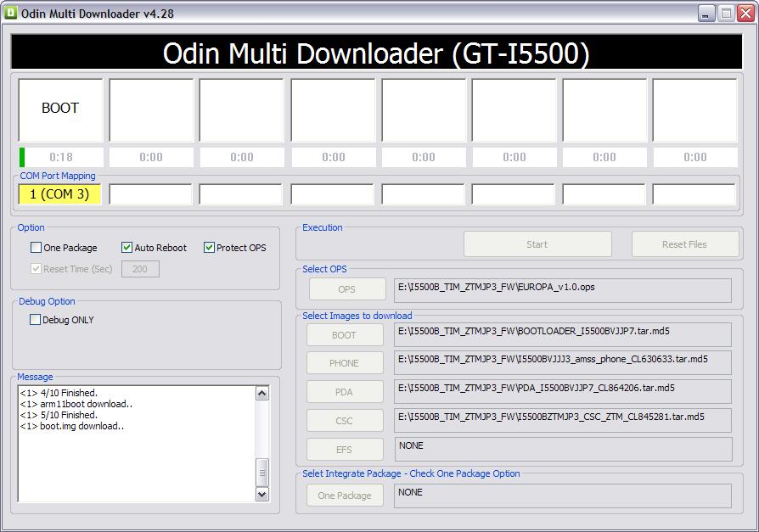Screen dimensions: 759x532
Task: Click the amss_phone_CL630633 path field
Action: (x=563, y=363)
